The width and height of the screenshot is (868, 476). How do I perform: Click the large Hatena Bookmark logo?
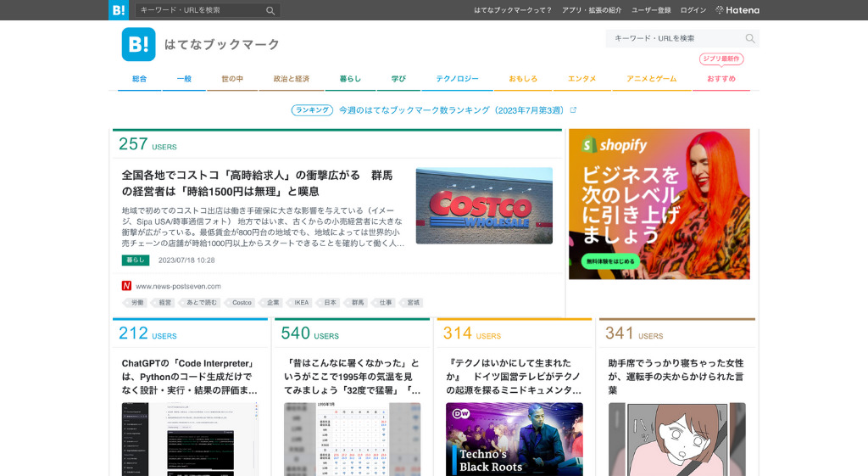138,44
